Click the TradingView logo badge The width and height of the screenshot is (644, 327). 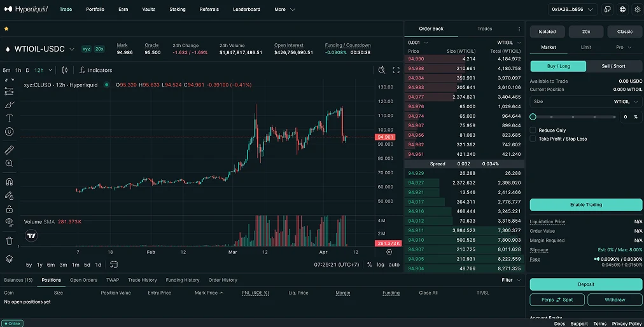coord(31,236)
